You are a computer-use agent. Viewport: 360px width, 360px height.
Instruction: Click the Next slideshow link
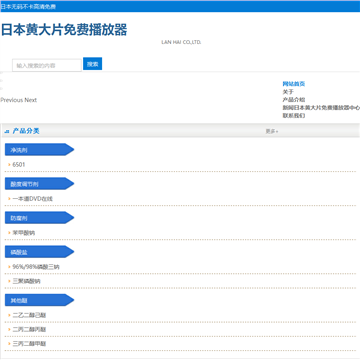(31, 100)
